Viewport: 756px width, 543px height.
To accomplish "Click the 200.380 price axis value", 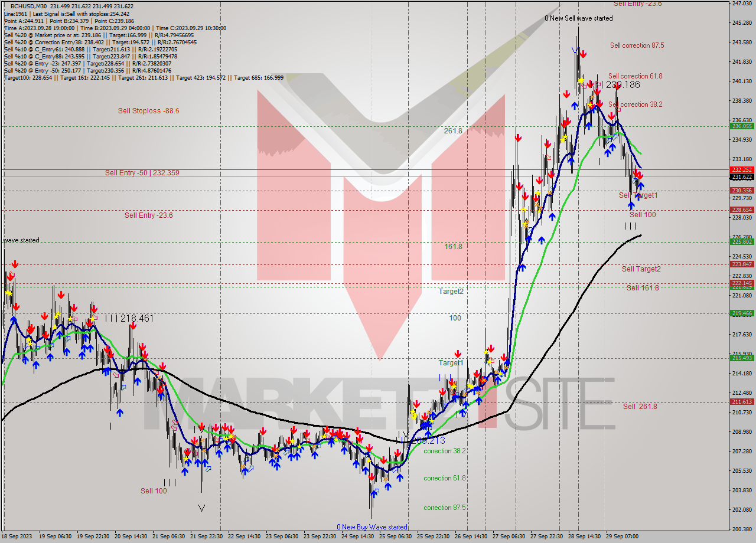I will pyautogui.click(x=742, y=529).
